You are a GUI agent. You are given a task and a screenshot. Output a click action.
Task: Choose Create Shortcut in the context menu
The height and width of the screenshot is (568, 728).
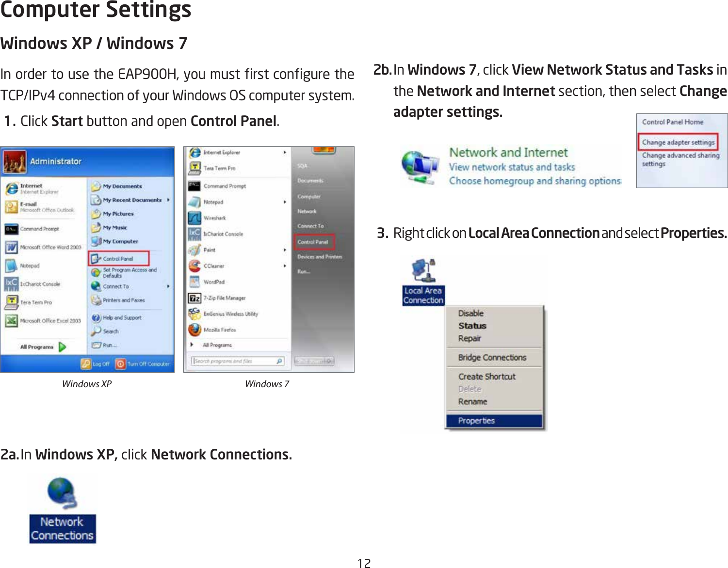pyautogui.click(x=487, y=377)
